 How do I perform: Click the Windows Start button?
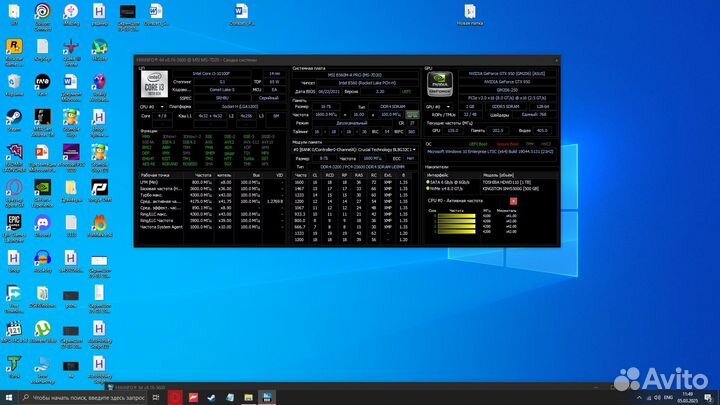click(x=8, y=396)
